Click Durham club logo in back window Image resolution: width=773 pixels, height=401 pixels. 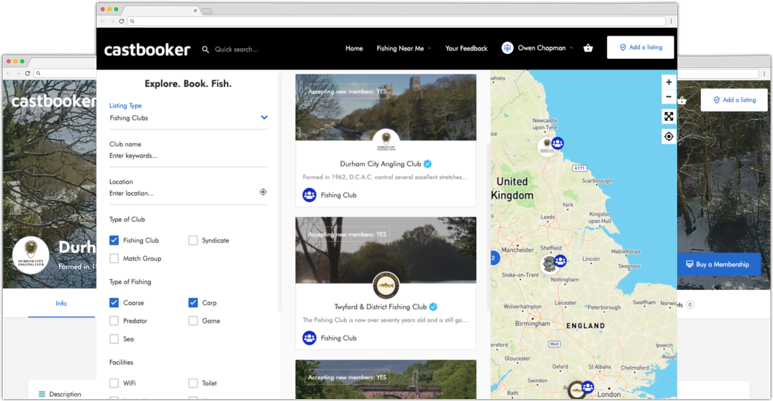(x=31, y=255)
